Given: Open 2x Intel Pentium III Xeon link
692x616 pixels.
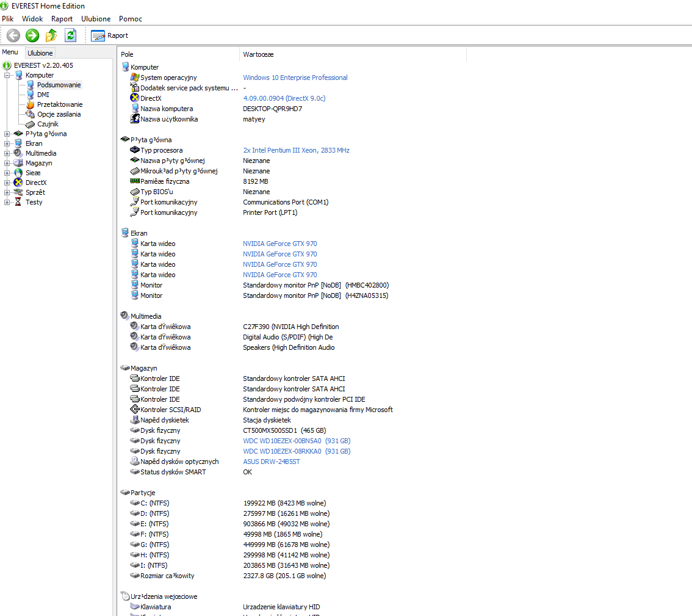Looking at the screenshot, I should pyautogui.click(x=296, y=150).
